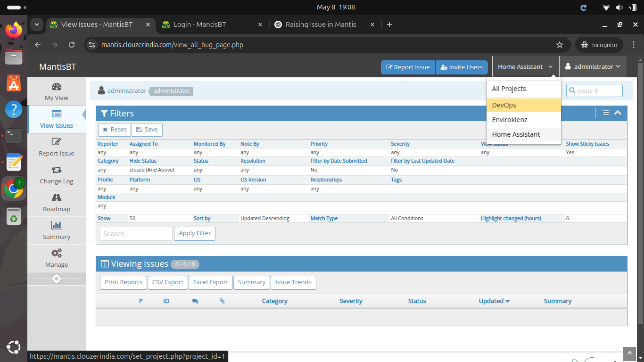Click the Report Issue sidebar icon
The height and width of the screenshot is (362, 644).
coord(57,142)
